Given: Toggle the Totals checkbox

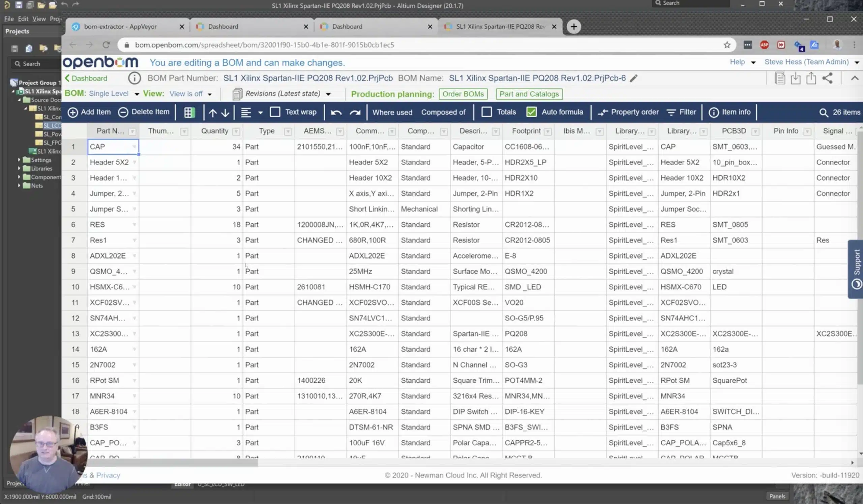Looking at the screenshot, I should click(x=486, y=112).
